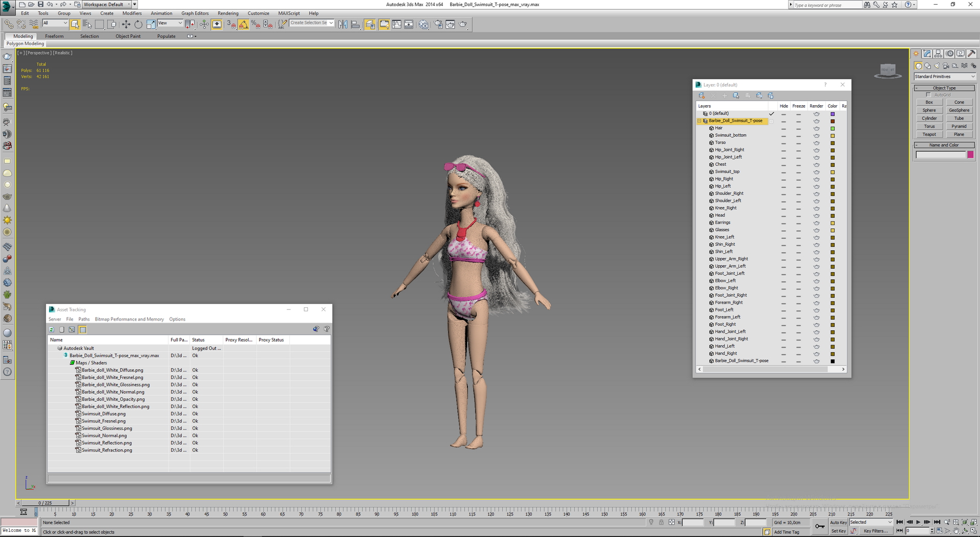Collapse the Name and Color rollout
Viewport: 980px width, 537px height.
945,145
